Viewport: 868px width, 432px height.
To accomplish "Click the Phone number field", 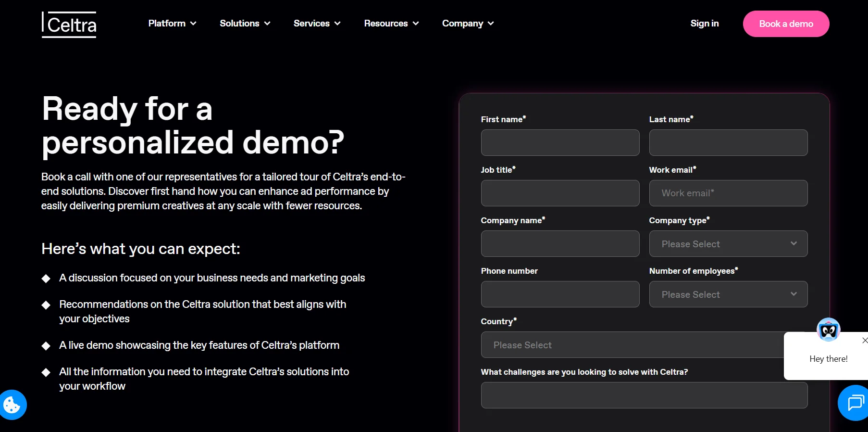I will pos(560,294).
